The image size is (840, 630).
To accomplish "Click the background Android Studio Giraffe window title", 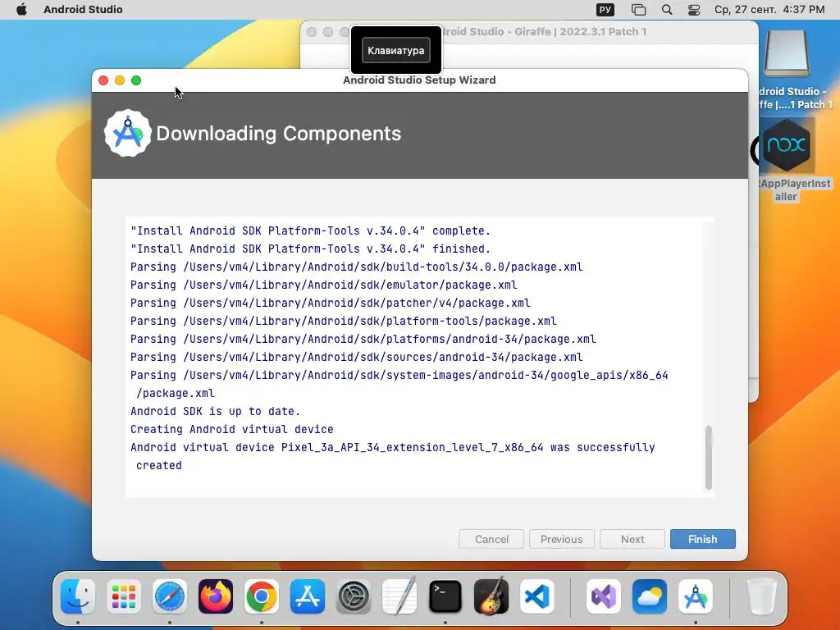I will [544, 32].
